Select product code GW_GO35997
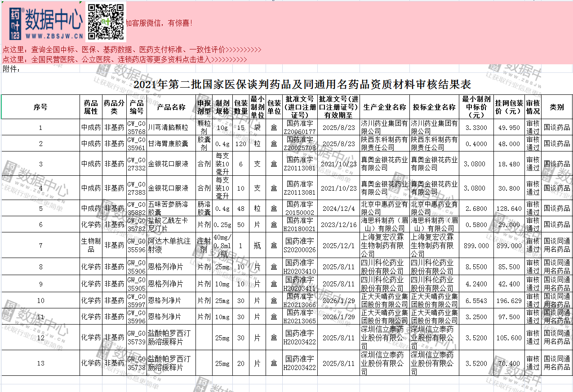The image size is (573, 392). 136,300
